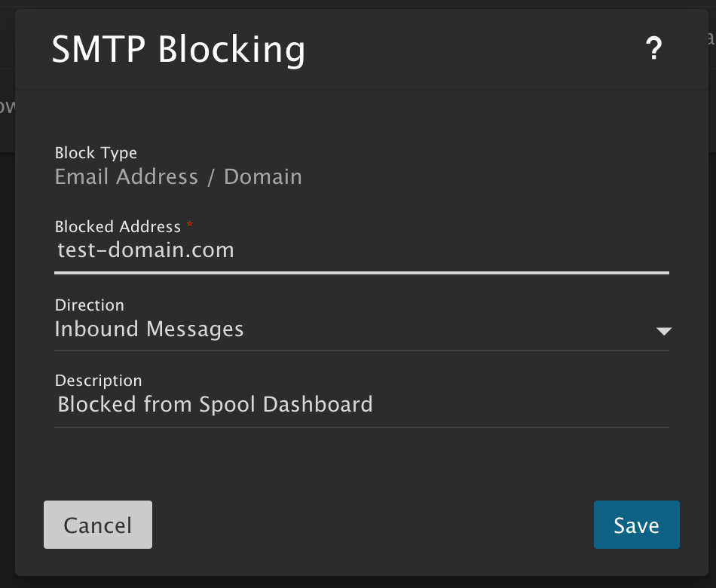
Task: Expand the Direction dropdown arrow
Action: pyautogui.click(x=663, y=330)
